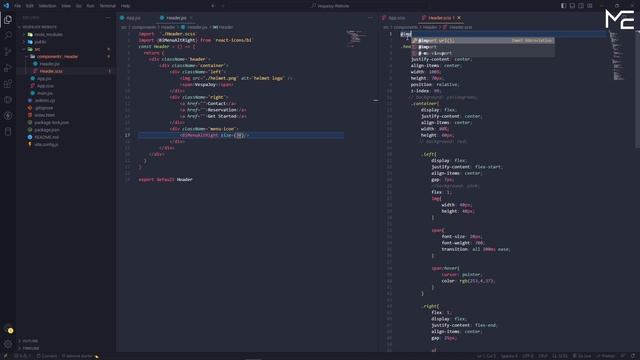Expand the Outline section
This screenshot has height=360, width=640.
(x=30, y=341)
